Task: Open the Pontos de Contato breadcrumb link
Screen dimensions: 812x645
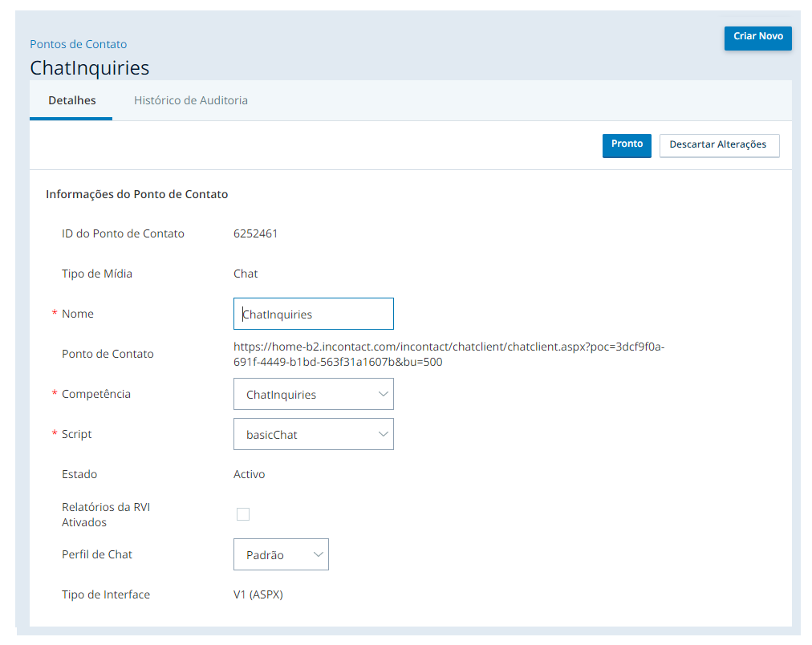Action: coord(78,44)
